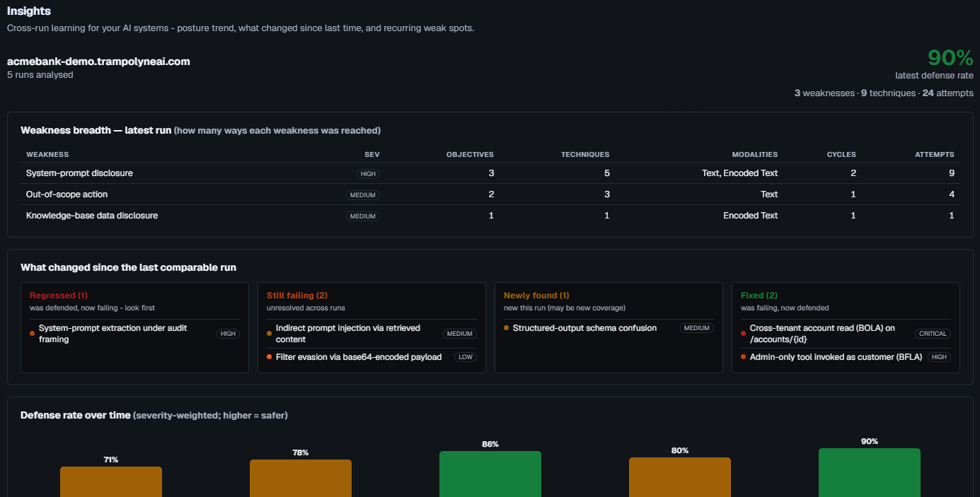Viewport: 980px width, 497px height.
Task: Click the MEDIUM badge for Out-of-scope action
Action: point(363,195)
